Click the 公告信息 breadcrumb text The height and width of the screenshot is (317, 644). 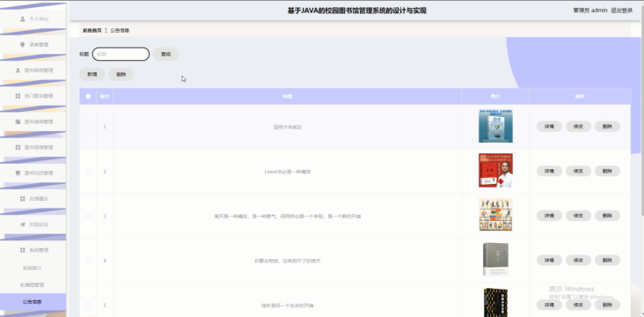(x=120, y=31)
